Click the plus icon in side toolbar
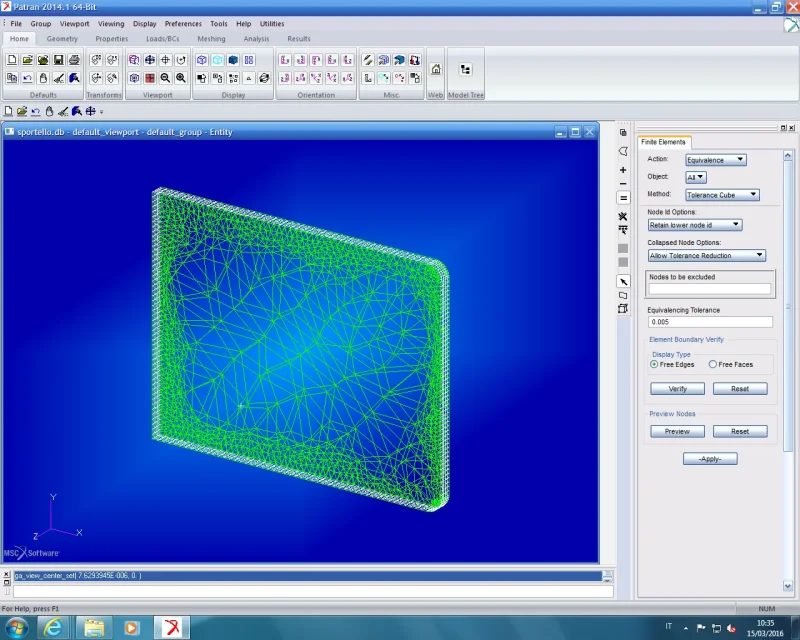 [x=623, y=170]
